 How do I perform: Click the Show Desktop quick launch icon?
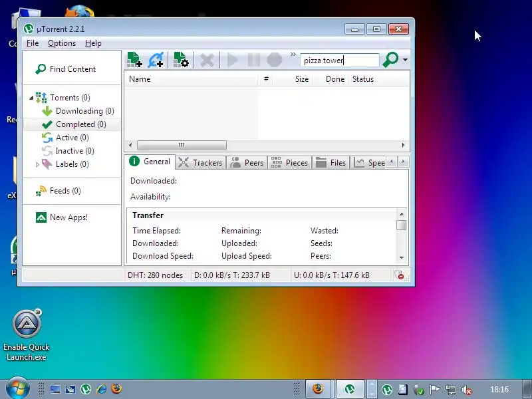pos(55,389)
